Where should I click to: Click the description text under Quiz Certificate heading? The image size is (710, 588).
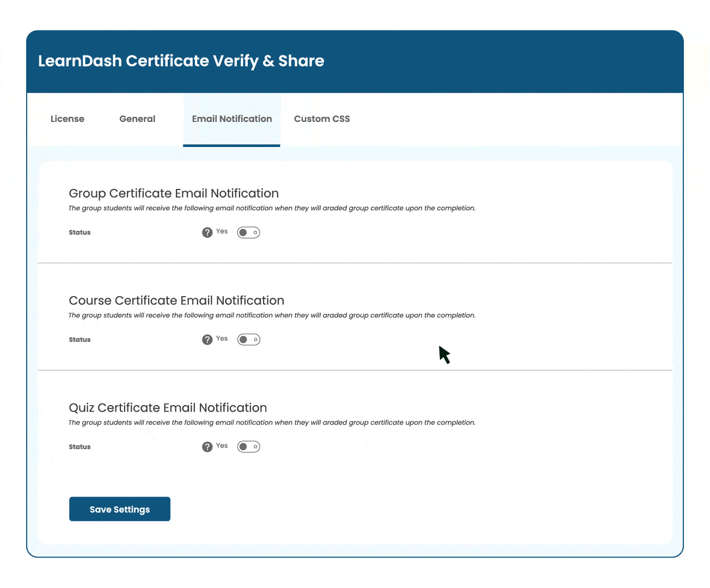(272, 422)
